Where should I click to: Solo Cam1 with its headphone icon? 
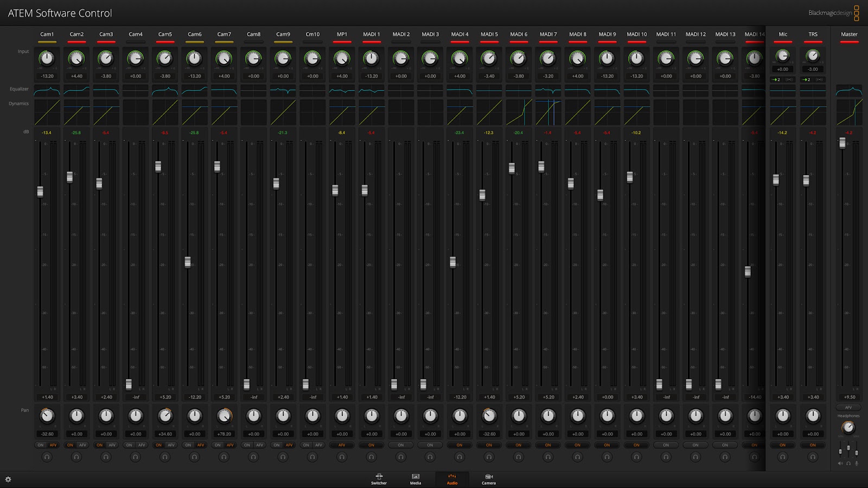(47, 457)
